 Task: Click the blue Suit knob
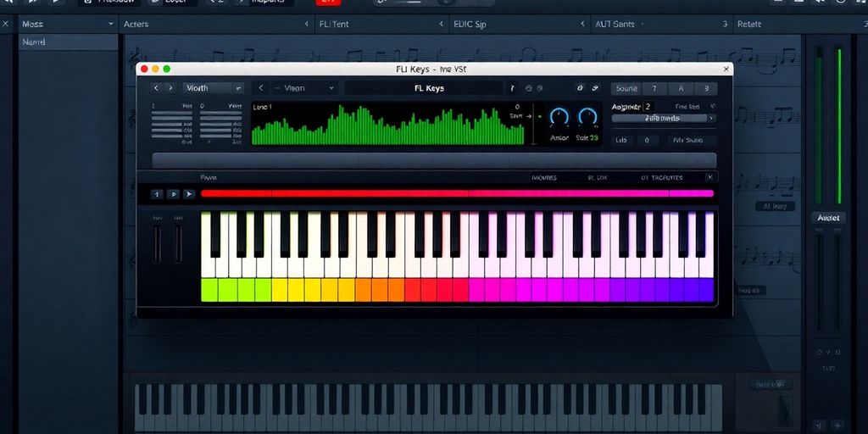[587, 117]
